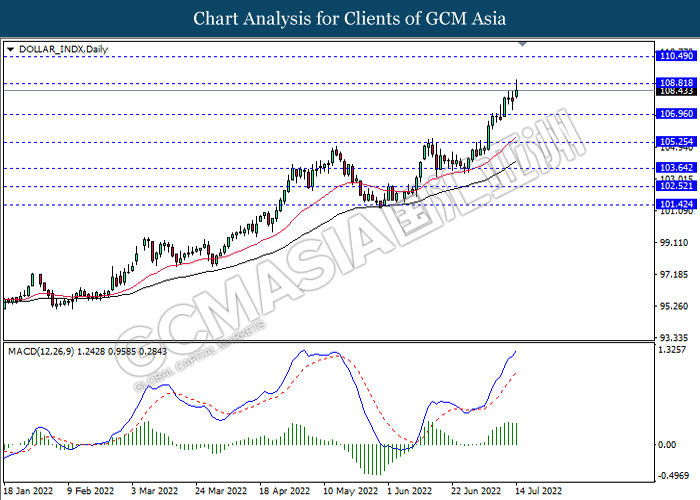Select the 106.960 support level label
The width and height of the screenshot is (700, 500).
[676, 114]
